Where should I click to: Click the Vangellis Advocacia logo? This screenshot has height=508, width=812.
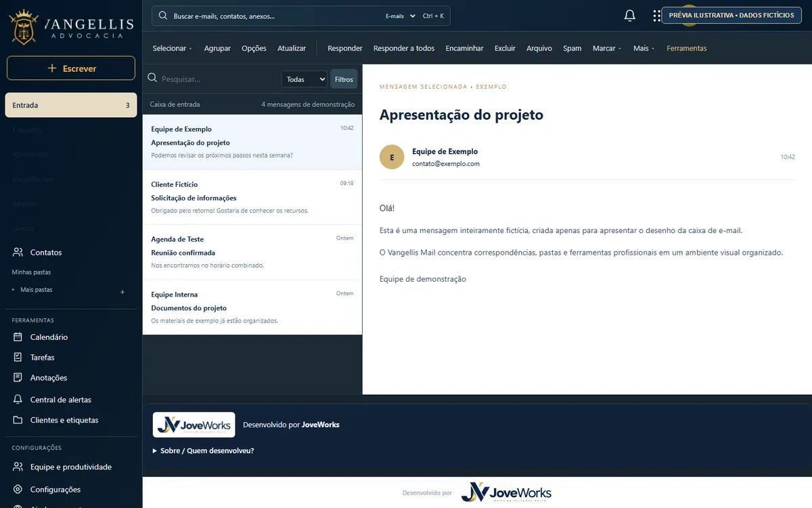pos(72,26)
